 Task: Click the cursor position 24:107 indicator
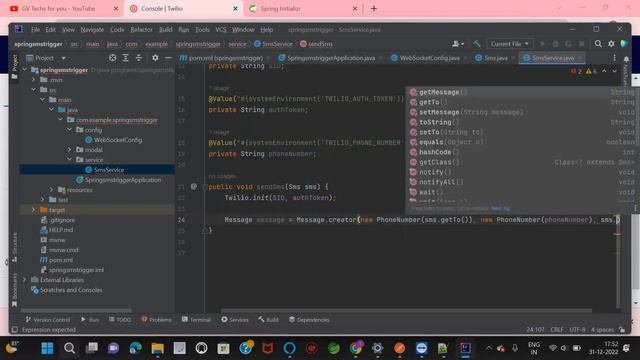535,329
